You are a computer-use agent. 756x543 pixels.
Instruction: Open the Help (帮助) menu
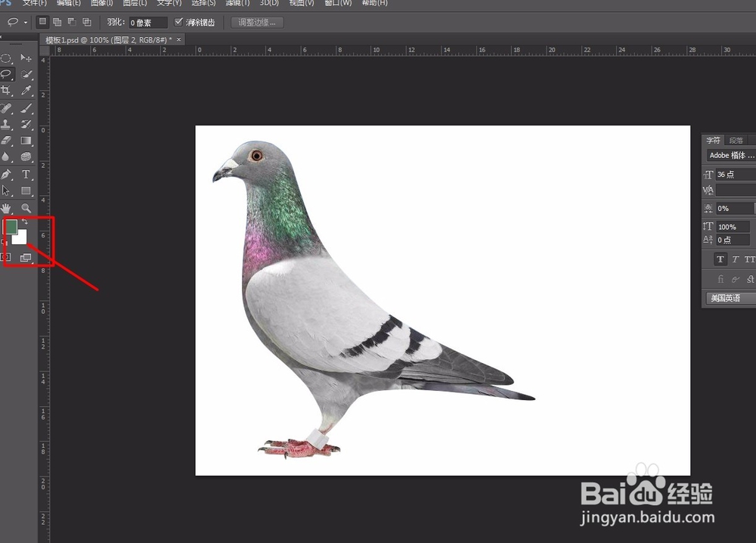(x=375, y=3)
